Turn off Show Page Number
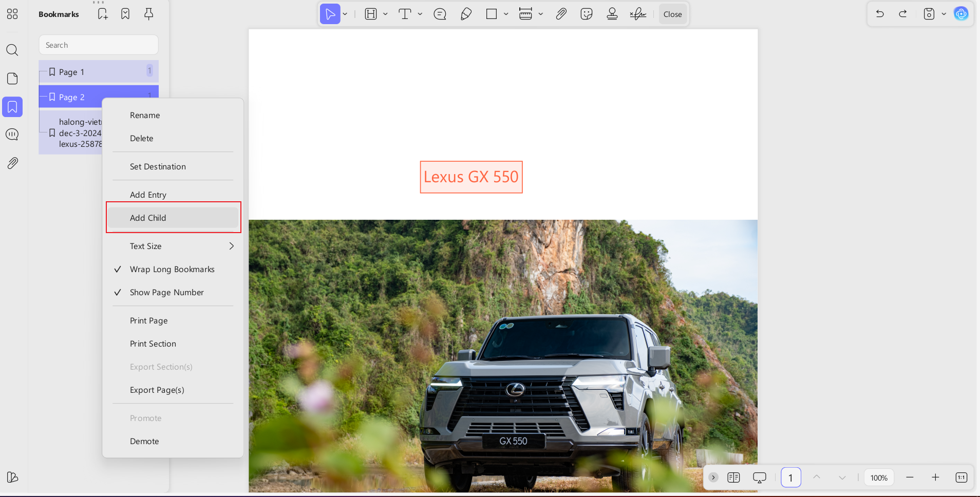Viewport: 980px width, 497px height. (166, 292)
